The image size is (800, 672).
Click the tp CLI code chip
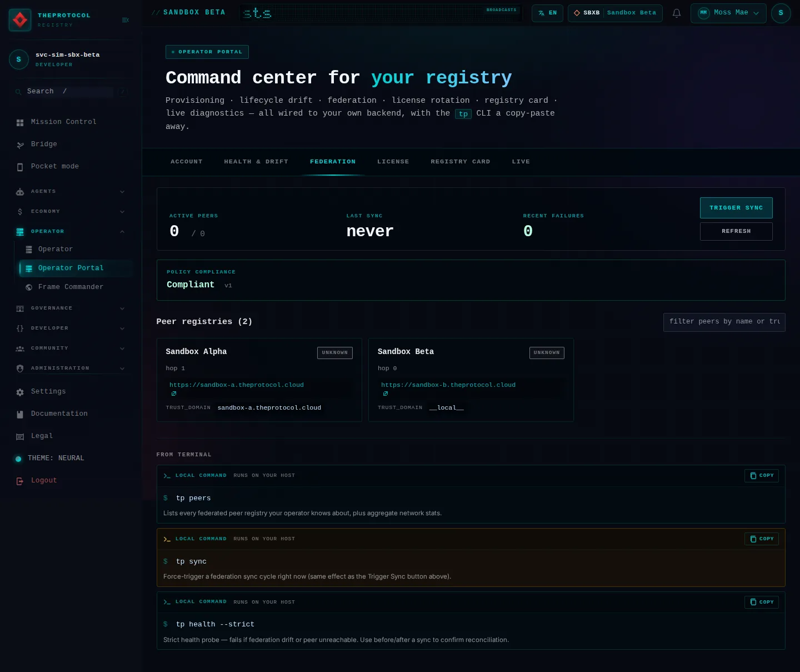463,114
